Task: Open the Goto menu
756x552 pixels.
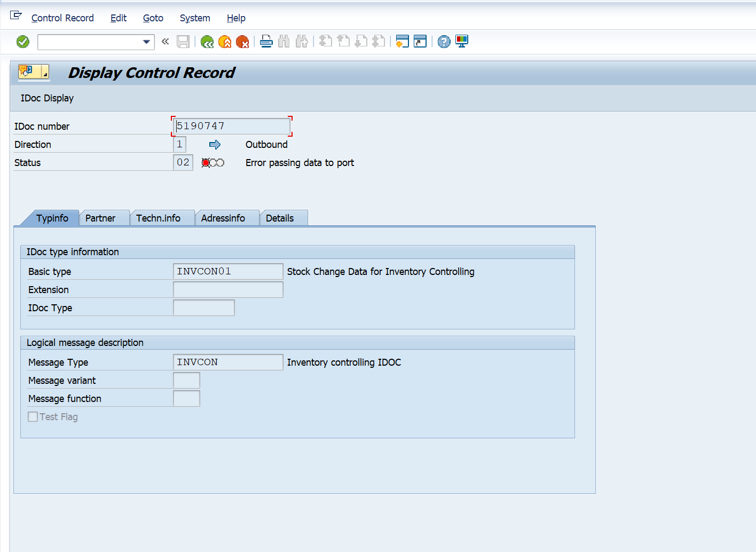Action: coord(153,18)
